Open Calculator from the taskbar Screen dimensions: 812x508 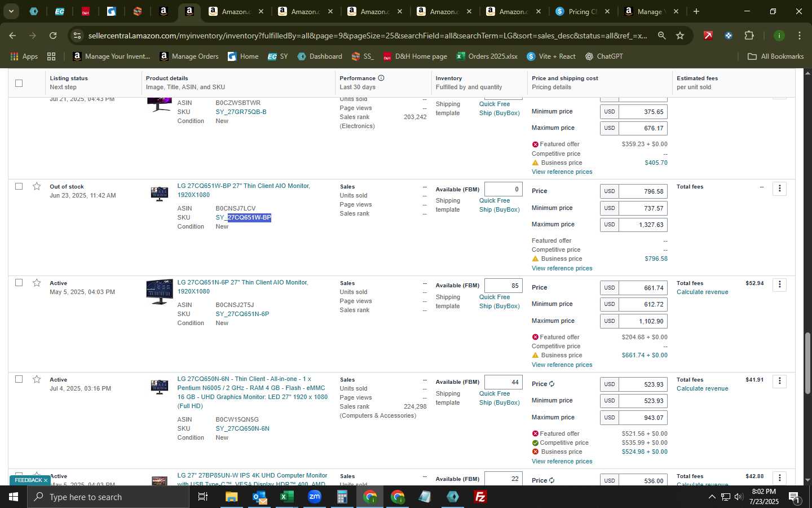(342, 497)
